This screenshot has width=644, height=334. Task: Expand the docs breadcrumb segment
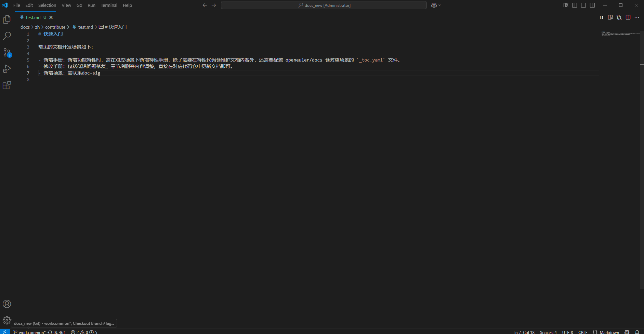(x=25, y=27)
